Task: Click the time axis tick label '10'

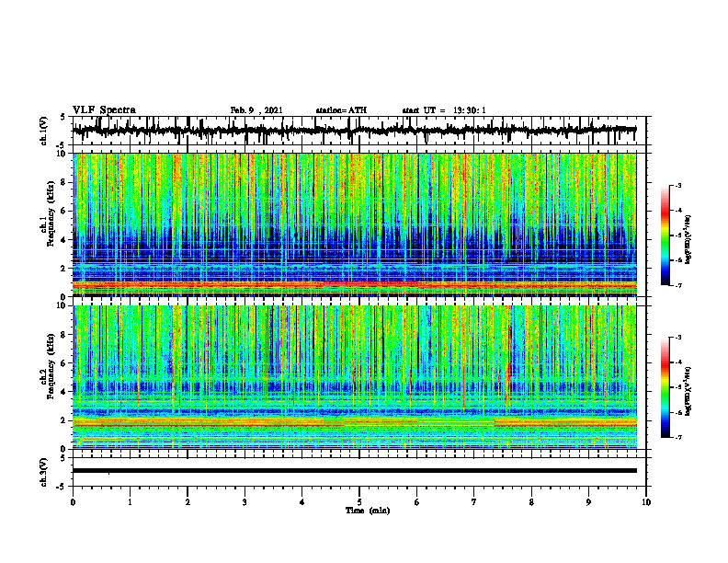Action: tap(646, 502)
